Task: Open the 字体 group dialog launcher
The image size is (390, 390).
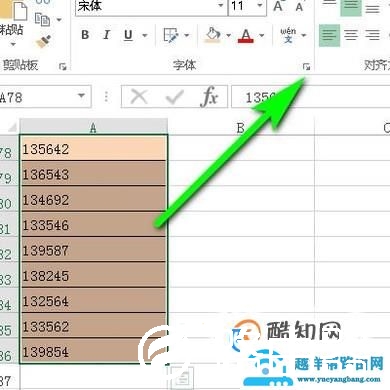Action: (x=306, y=67)
